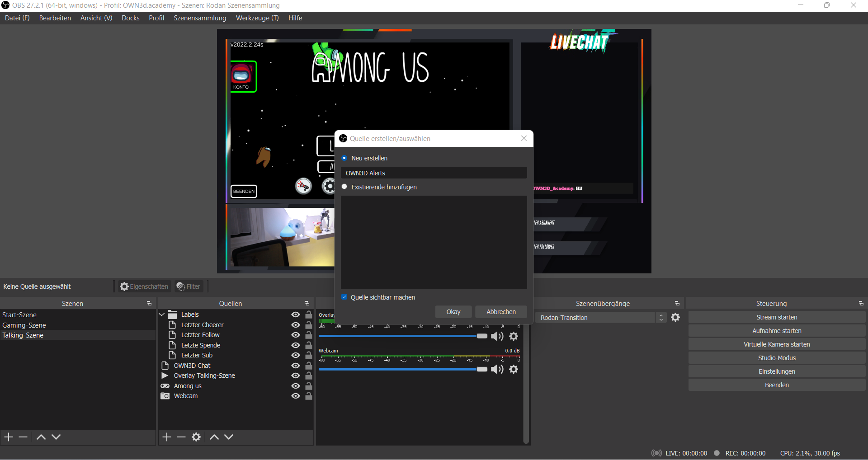The width and height of the screenshot is (868, 460).
Task: Open the Werkzeuge menu
Action: pos(257,18)
